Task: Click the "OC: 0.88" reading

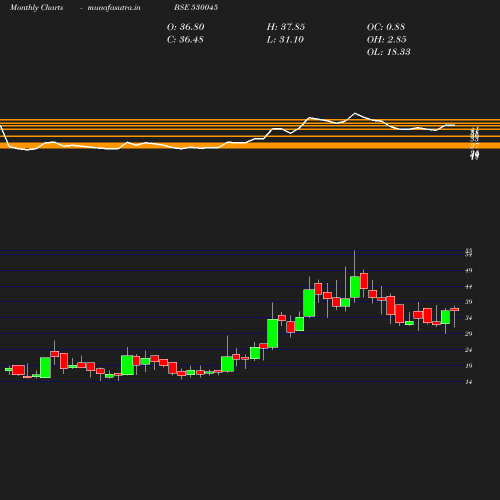Action: (x=386, y=27)
